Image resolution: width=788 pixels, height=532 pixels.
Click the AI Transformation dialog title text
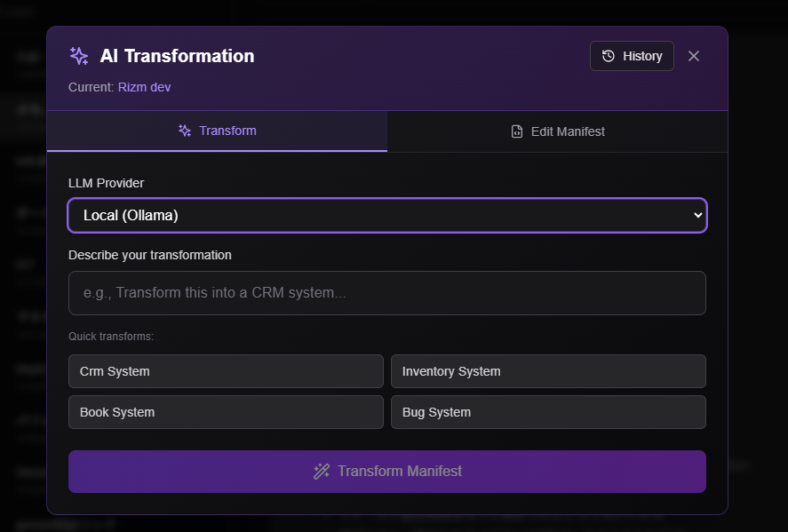[177, 56]
